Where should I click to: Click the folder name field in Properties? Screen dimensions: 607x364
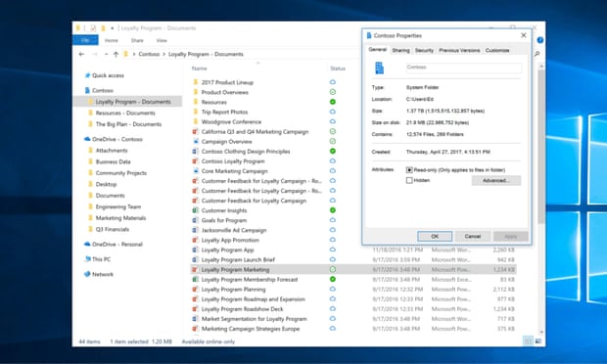[464, 68]
